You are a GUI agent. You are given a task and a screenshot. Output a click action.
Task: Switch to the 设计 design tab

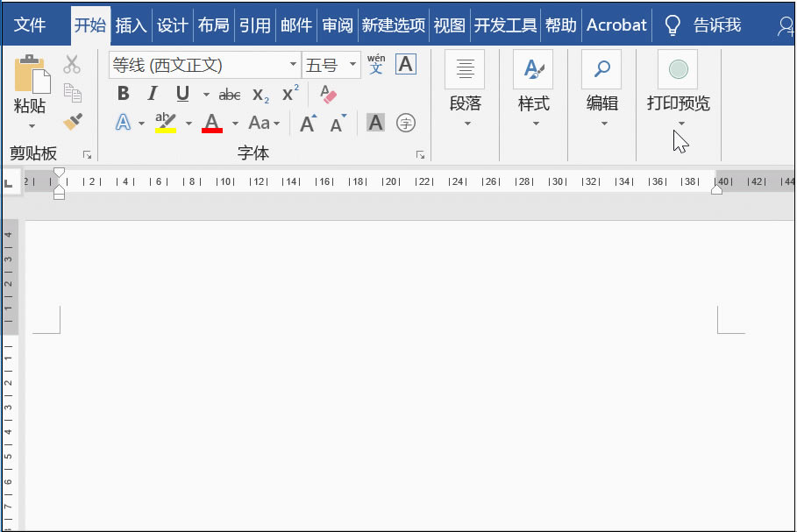pos(172,25)
